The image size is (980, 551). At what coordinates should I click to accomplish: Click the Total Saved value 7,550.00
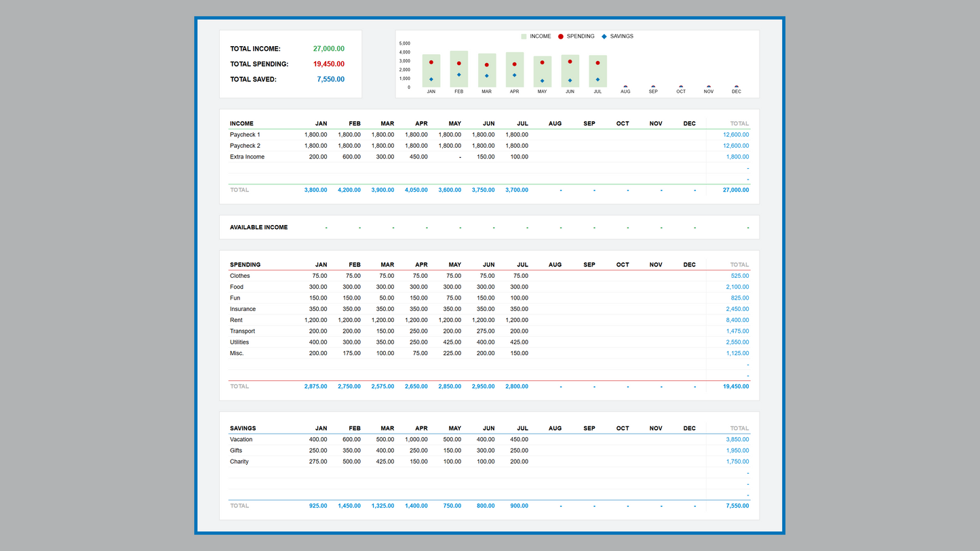coord(330,79)
